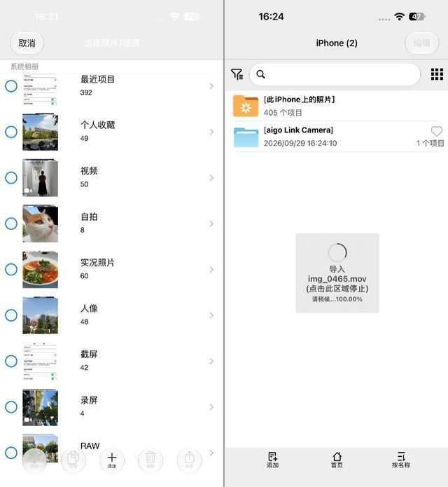Tap the 16:24 clock in status bar
448x487 pixels.
pyautogui.click(x=271, y=16)
